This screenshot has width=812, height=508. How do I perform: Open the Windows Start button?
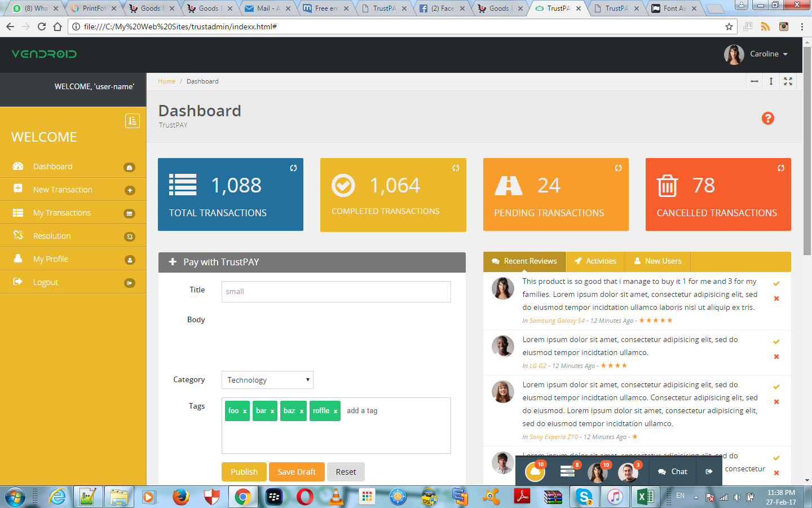tap(15, 497)
